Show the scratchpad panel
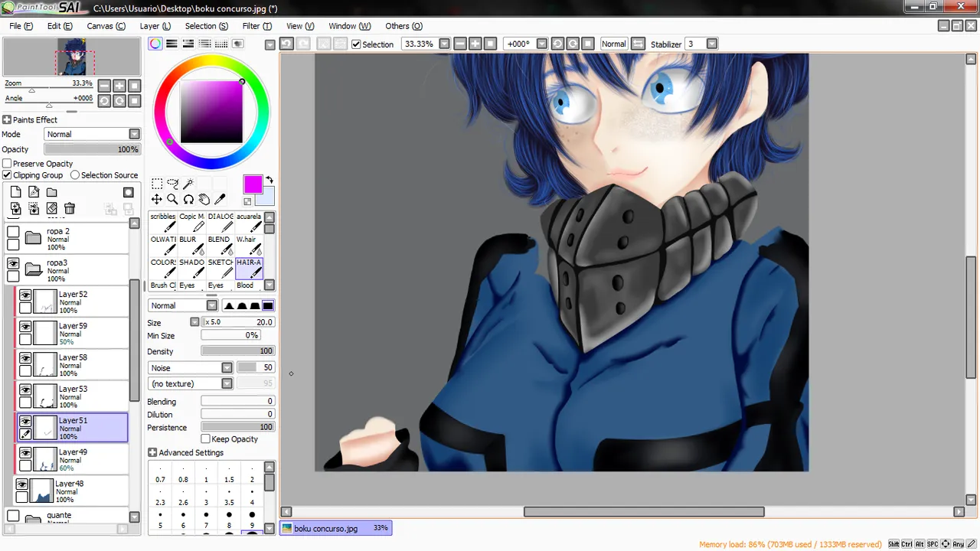This screenshot has width=980, height=551. 238,44
